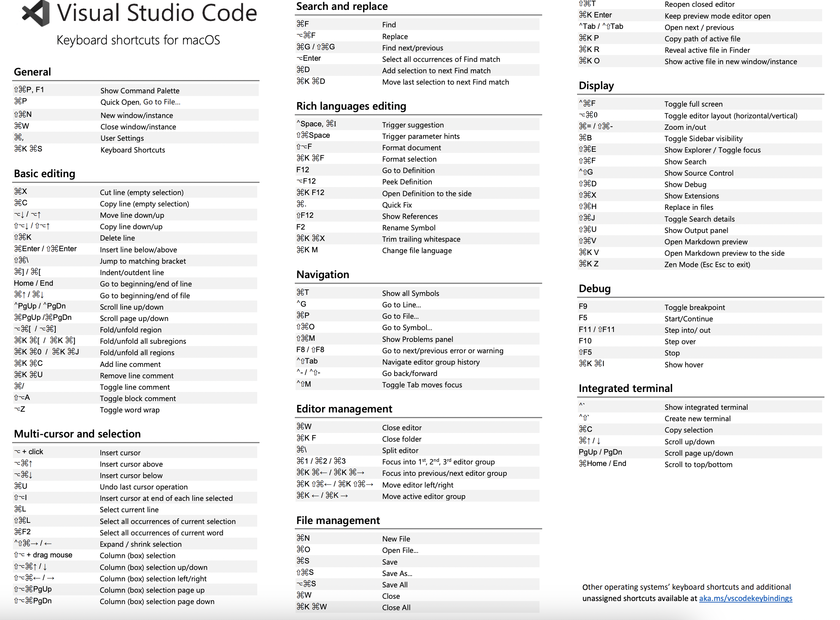Click "Show integrated terminal" text
The width and height of the screenshot is (840, 620).
(706, 407)
